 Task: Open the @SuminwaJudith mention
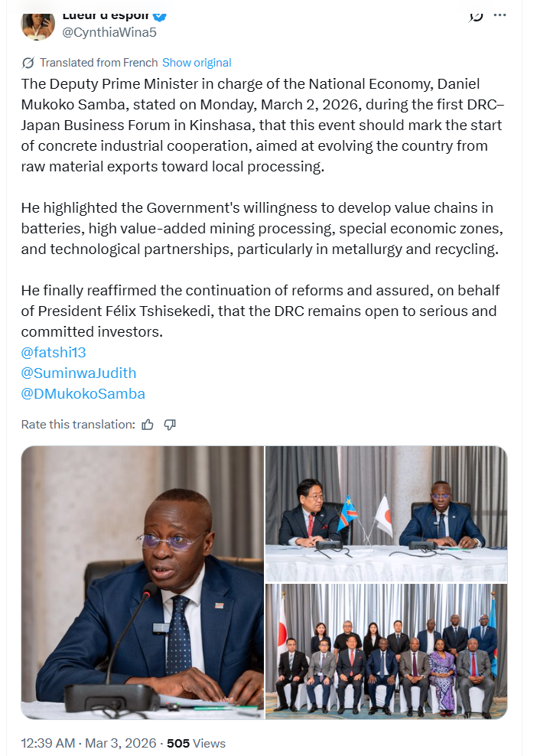[79, 373]
